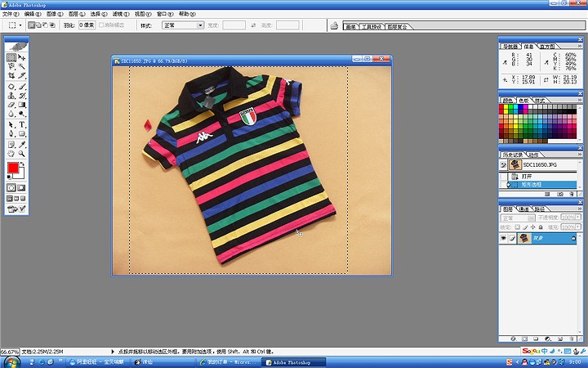This screenshot has height=368, width=588.
Task: Choose Intersect with Selection mode
Action: click(52, 25)
